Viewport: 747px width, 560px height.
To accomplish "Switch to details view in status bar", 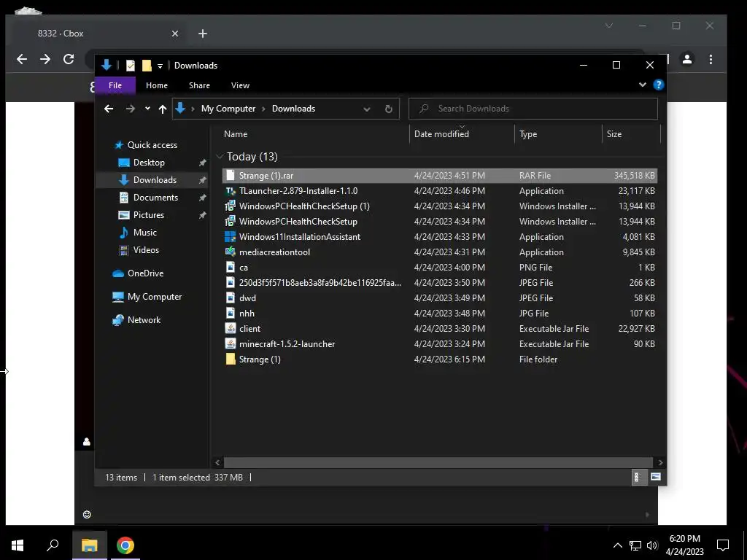I will coord(637,477).
